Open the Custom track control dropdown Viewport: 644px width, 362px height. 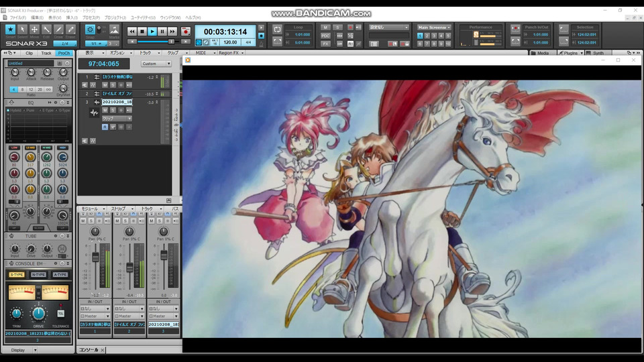click(156, 64)
